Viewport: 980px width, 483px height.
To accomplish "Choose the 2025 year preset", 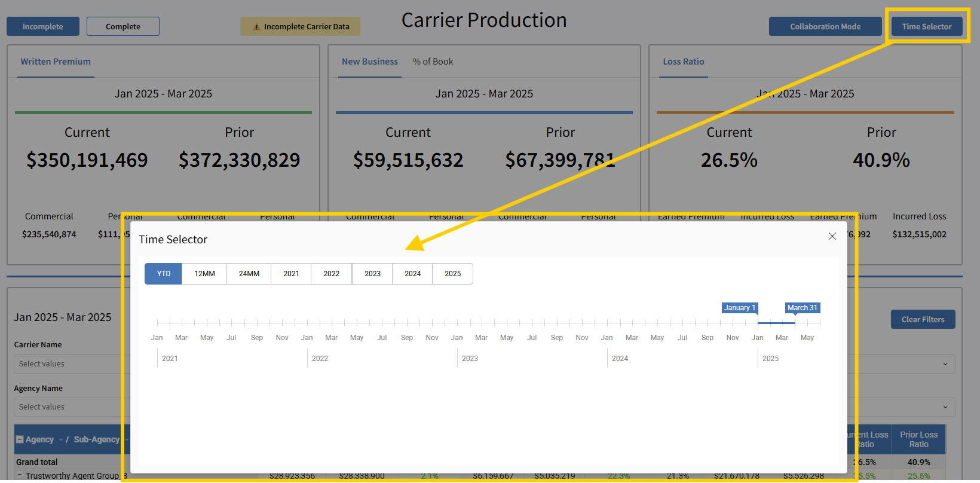I will pos(452,274).
